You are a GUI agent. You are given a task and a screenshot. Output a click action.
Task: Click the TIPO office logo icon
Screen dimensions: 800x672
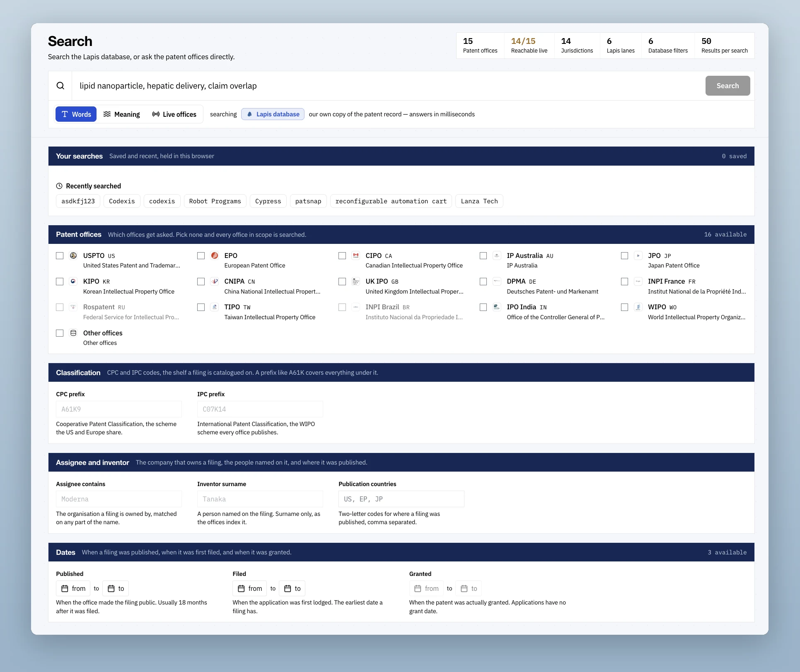pos(215,307)
